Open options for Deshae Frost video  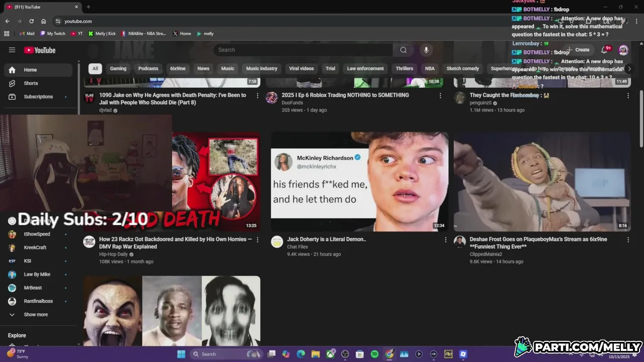pos(628,240)
